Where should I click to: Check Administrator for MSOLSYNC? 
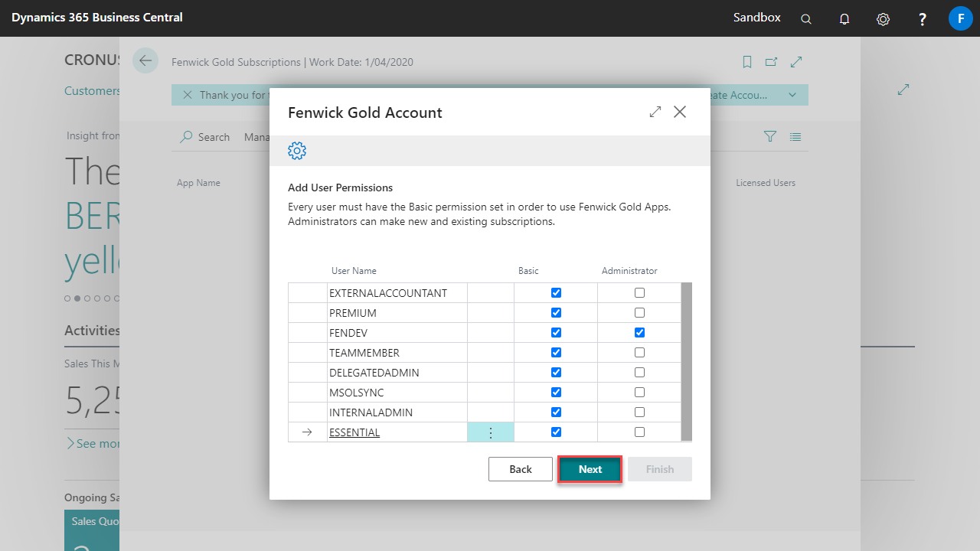pyautogui.click(x=639, y=392)
